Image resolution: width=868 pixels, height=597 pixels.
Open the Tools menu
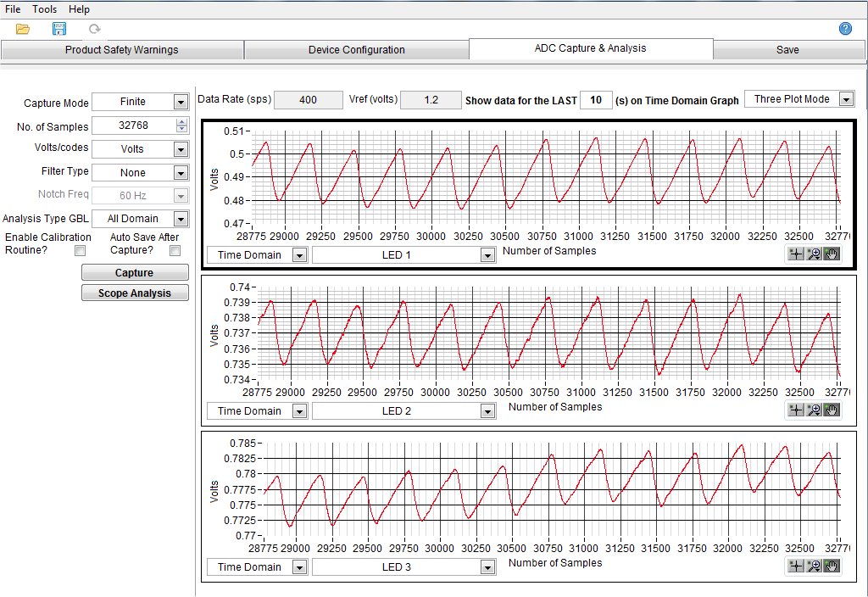pos(45,9)
